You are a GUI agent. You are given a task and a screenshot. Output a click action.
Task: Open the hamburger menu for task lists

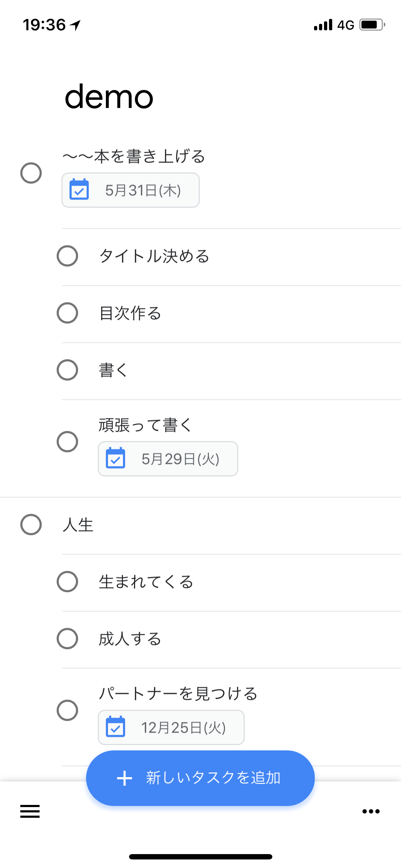(x=30, y=811)
